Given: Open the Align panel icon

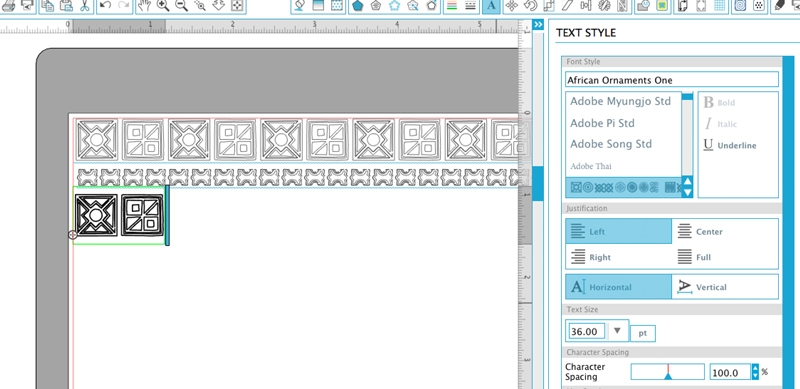Looking at the screenshot, I should 586,6.
